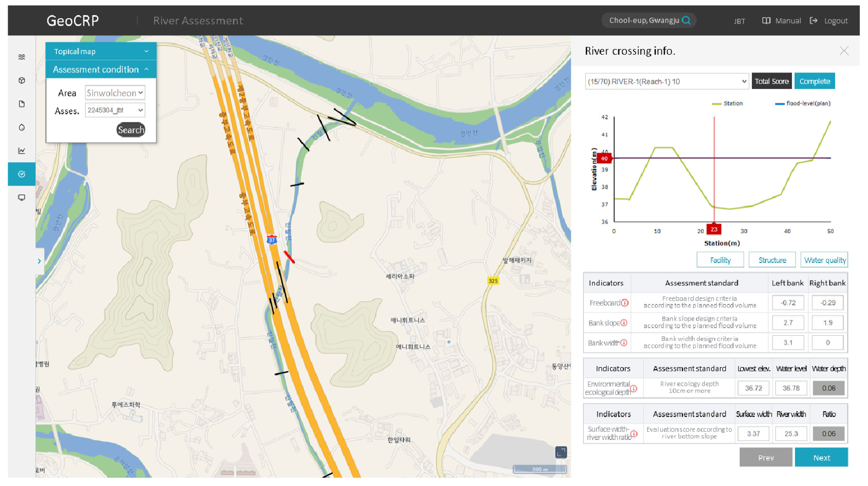Viewport: 868px width, 486px height.
Task: Toggle flood-level(plan) series in chart legend
Action: 803,104
